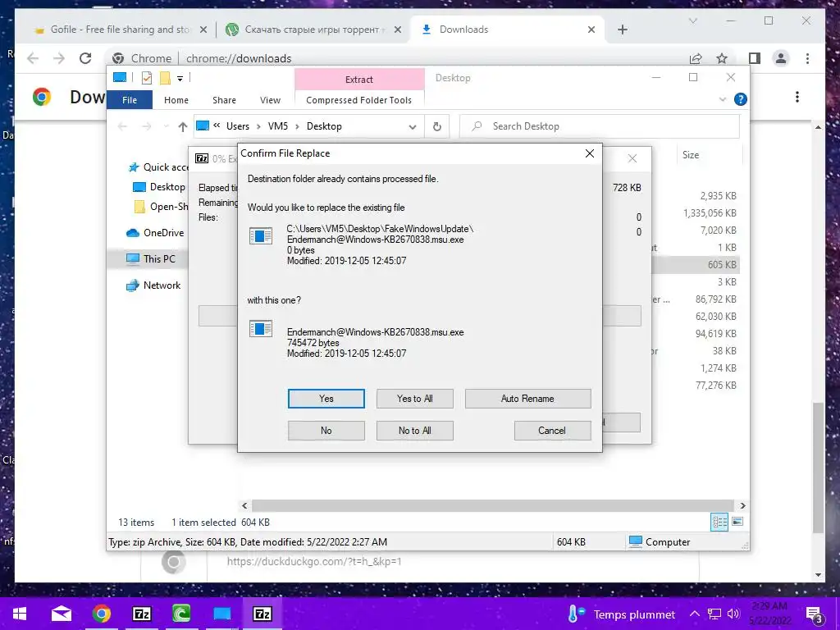The image size is (840, 630).
Task: Open the Windows Start menu
Action: 20,614
